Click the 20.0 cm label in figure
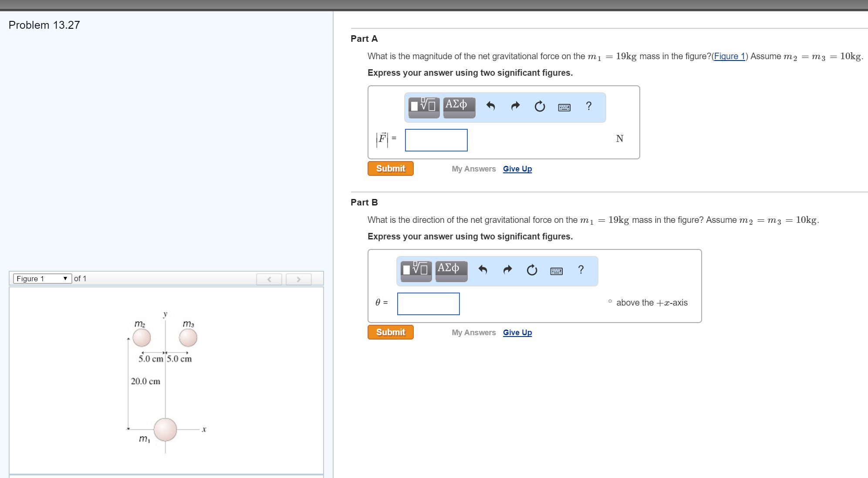Screen dimensions: 868x478 145,381
